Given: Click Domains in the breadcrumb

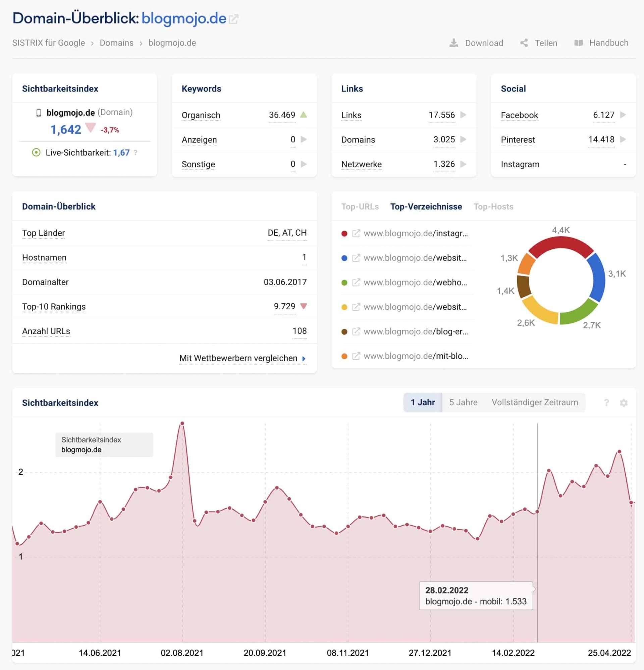Looking at the screenshot, I should tap(116, 43).
